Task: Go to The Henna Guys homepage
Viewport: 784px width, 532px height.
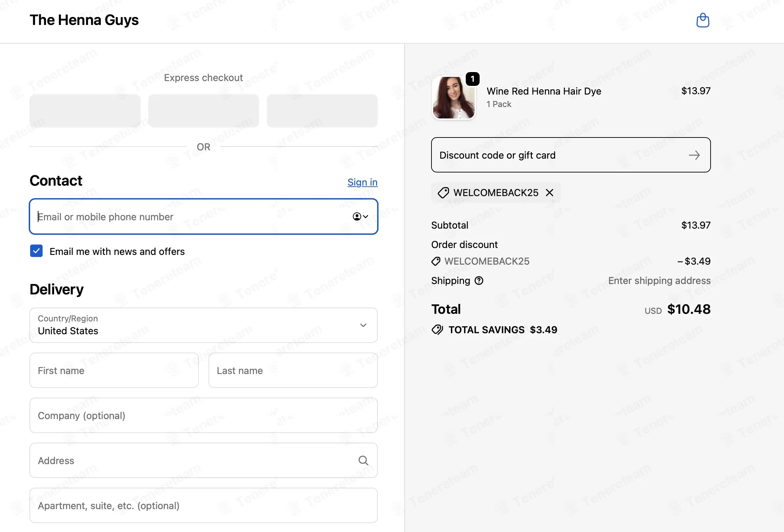Action: pos(84,20)
